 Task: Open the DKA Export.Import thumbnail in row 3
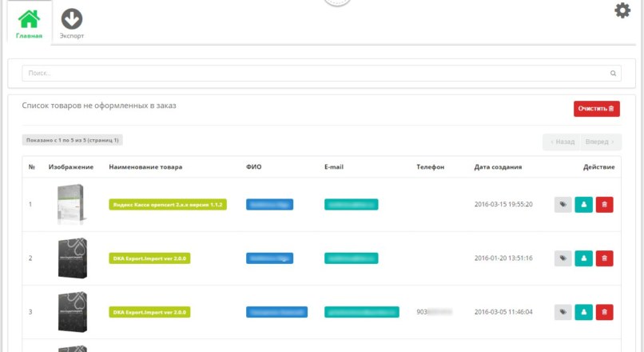point(72,312)
